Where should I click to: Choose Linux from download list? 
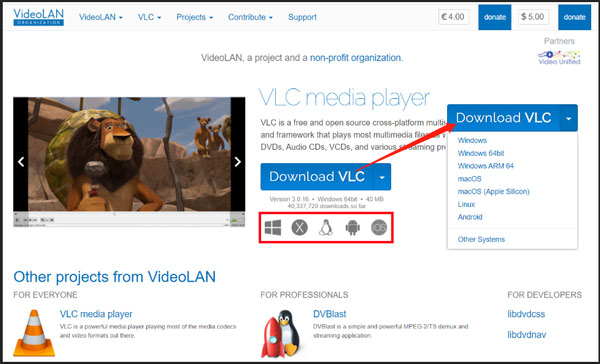pos(466,204)
